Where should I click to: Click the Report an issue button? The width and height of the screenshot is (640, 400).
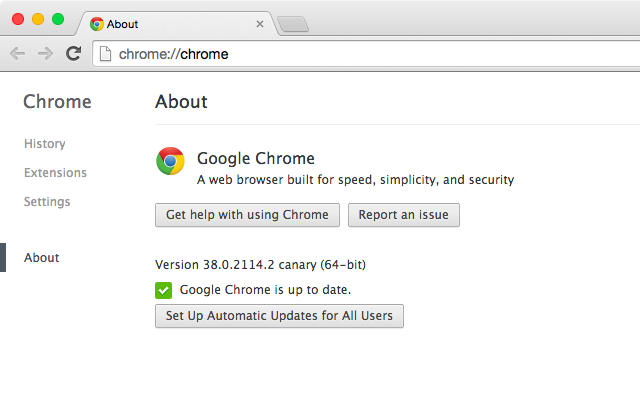click(x=404, y=215)
